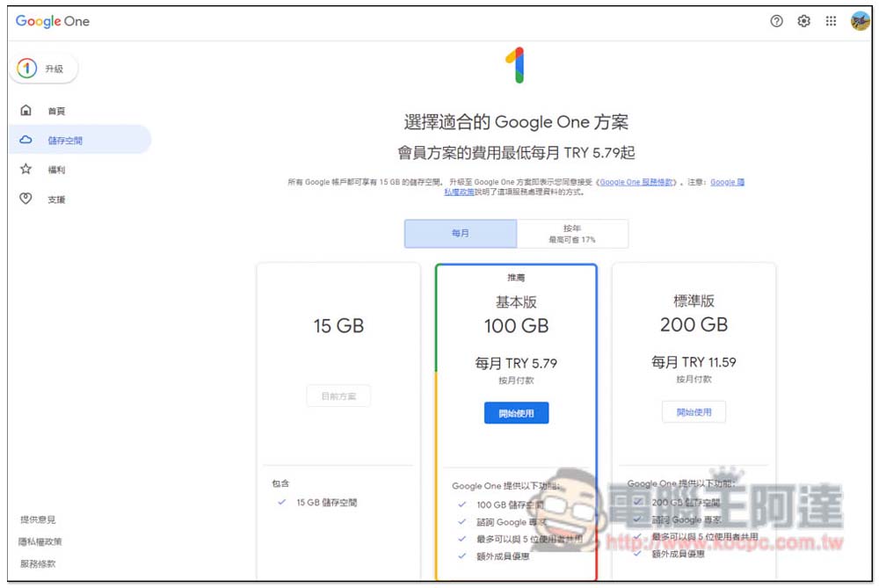Click the large Google One '1' logo
879x588 pixels.
(x=516, y=65)
